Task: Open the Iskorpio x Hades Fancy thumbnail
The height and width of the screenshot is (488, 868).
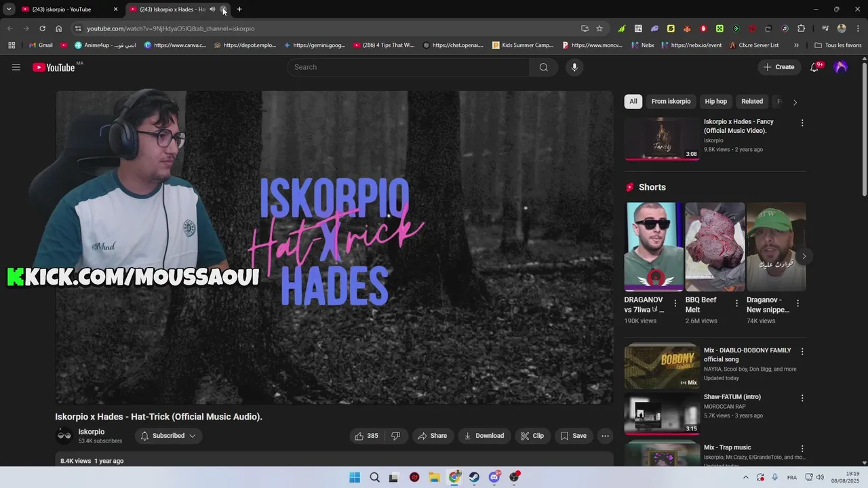Action: point(662,139)
